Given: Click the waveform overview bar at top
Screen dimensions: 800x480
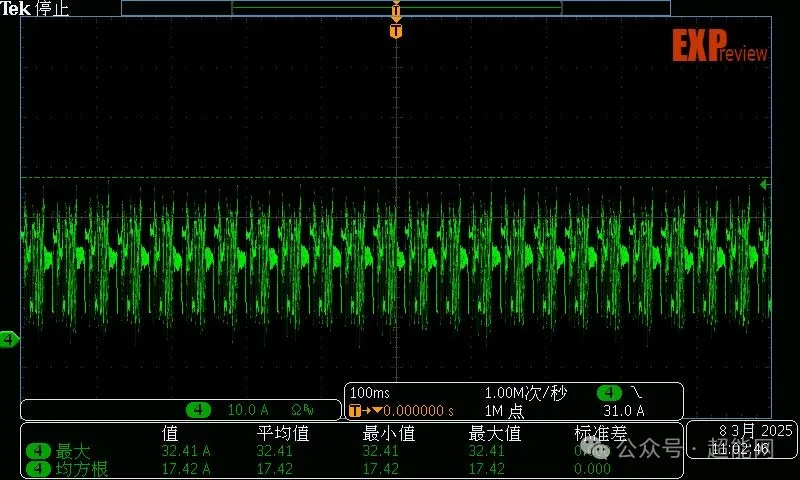Looking at the screenshot, I should click(396, 8).
